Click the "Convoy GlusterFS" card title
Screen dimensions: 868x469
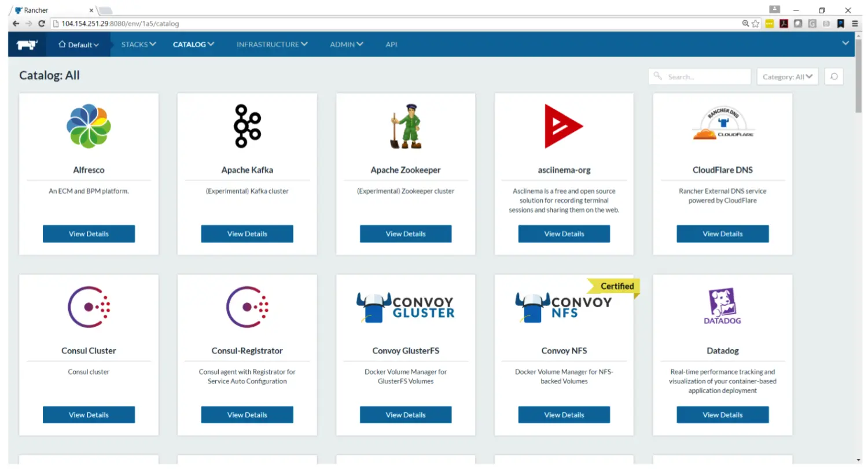[406, 350]
